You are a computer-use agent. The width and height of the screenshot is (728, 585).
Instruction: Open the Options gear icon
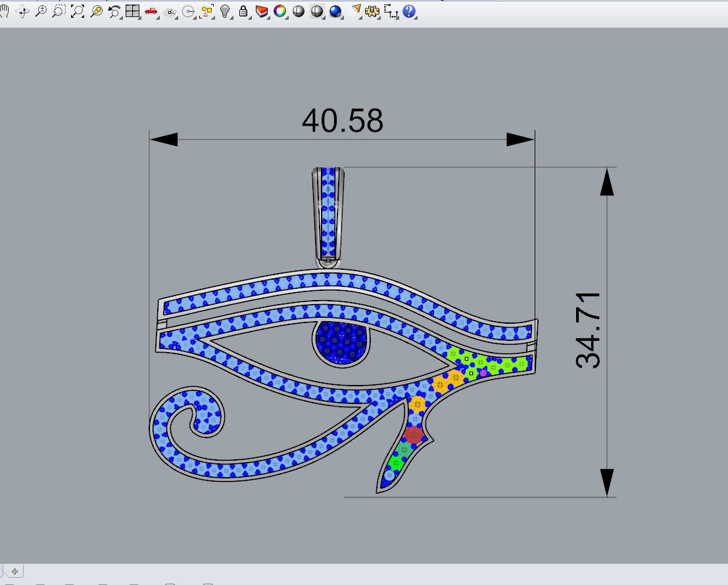click(372, 11)
